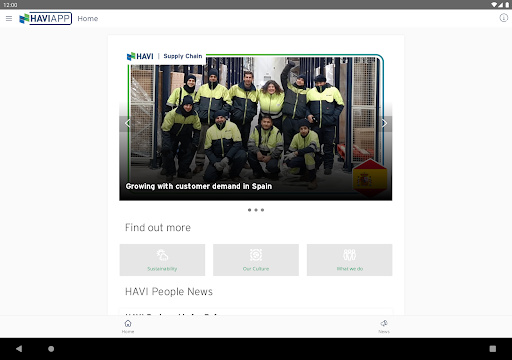Open the Growing with customer demand headline
The image size is (512, 360).
[x=199, y=186]
